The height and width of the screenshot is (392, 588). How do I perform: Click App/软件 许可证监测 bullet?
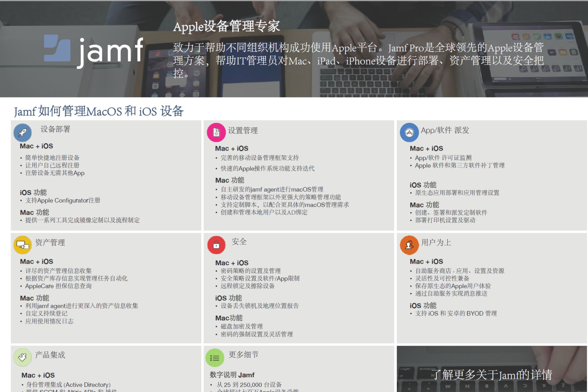(443, 158)
